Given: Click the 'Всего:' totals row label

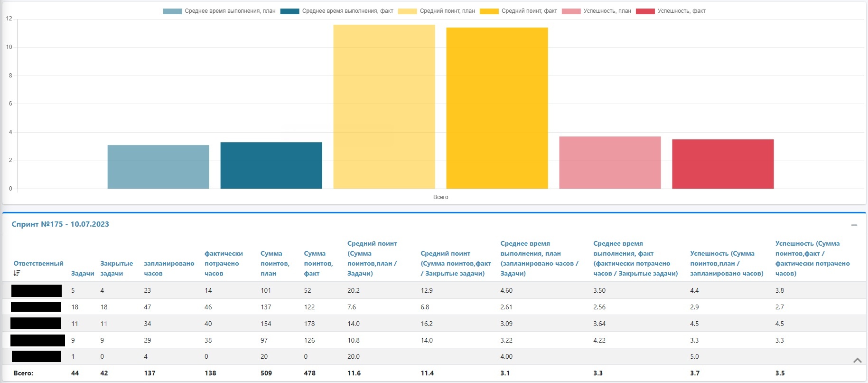Looking at the screenshot, I should (23, 373).
